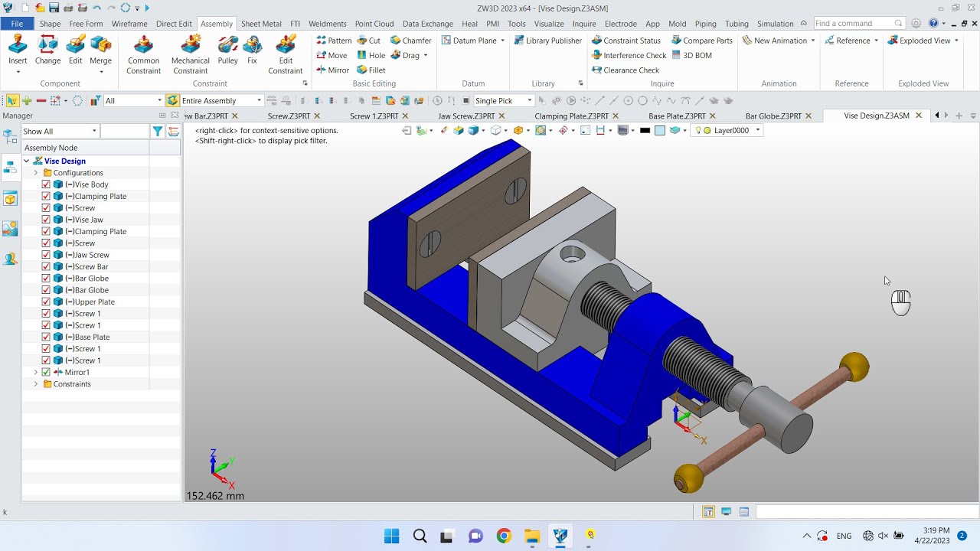
Task: Click the New Animation button
Action: 779,41
